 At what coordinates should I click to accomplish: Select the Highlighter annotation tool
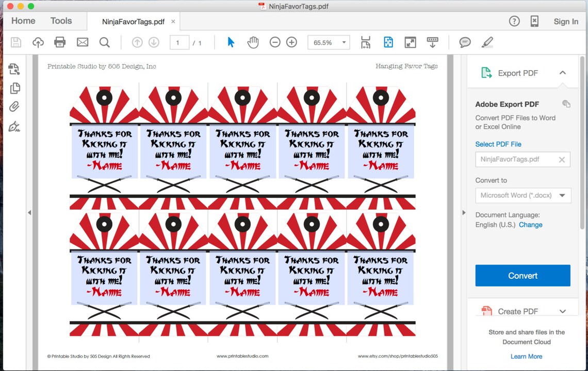coord(487,42)
